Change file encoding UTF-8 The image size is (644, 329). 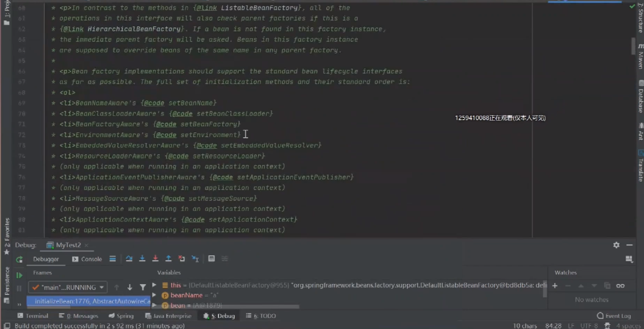click(x=589, y=326)
